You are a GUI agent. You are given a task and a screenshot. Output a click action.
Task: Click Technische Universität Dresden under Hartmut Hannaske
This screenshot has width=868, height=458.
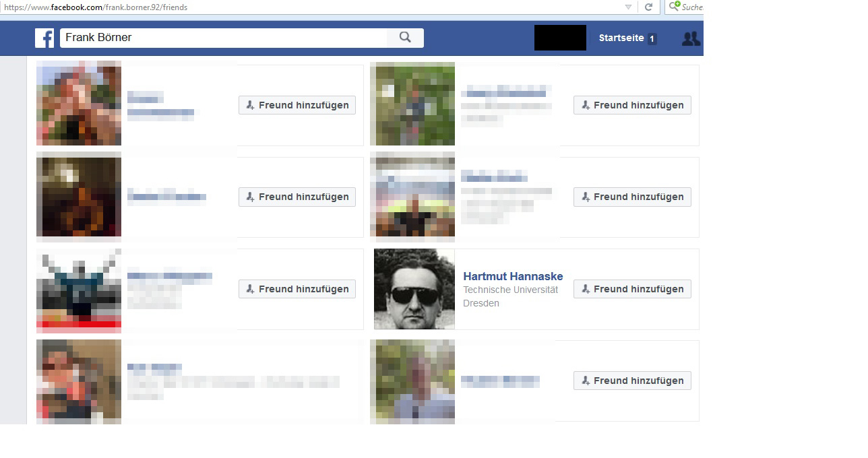[510, 296]
